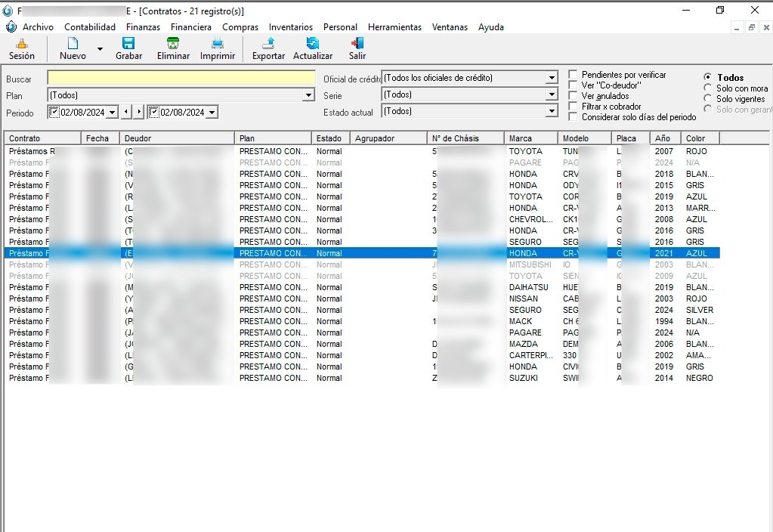
Task: Click the Grabar save icon
Action: 128,44
